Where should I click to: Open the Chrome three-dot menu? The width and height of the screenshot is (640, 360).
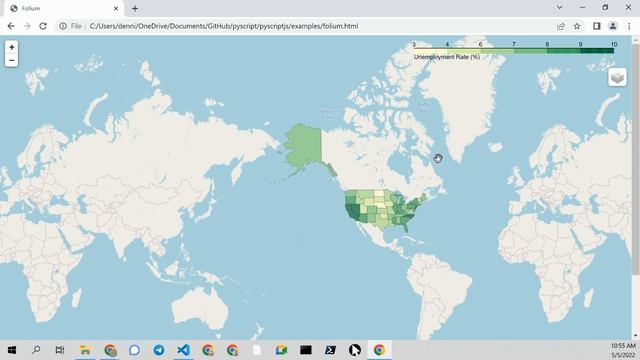click(629, 26)
